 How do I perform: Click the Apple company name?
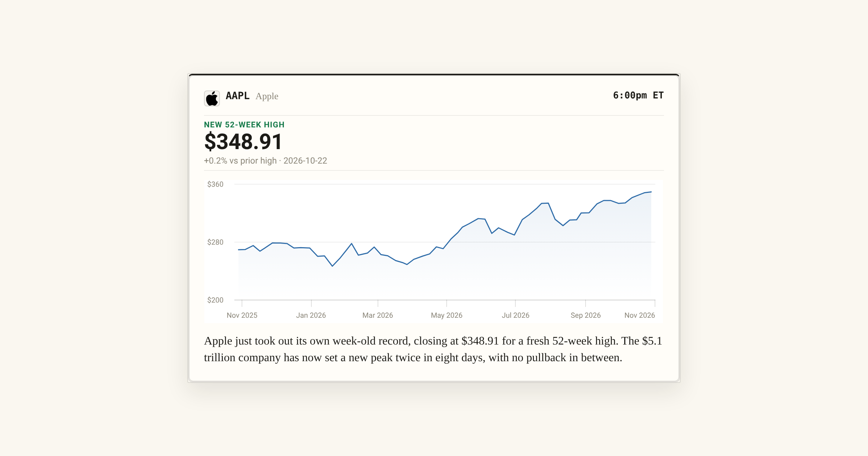267,96
